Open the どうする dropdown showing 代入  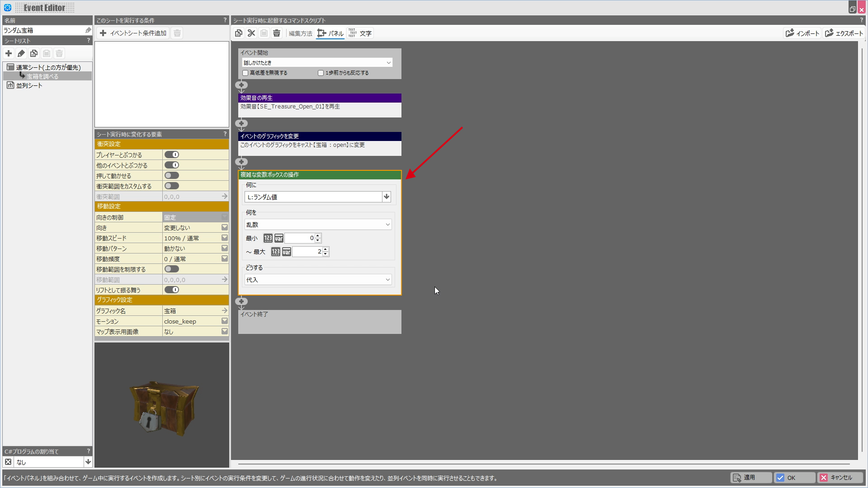(x=318, y=280)
